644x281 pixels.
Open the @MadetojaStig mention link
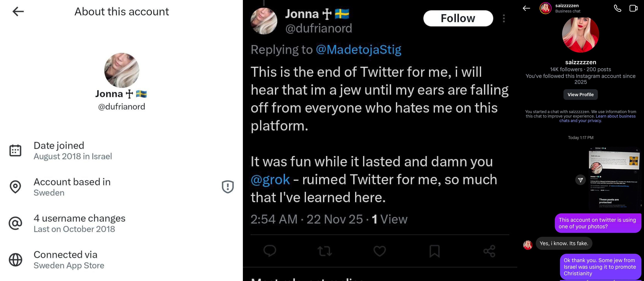(359, 49)
